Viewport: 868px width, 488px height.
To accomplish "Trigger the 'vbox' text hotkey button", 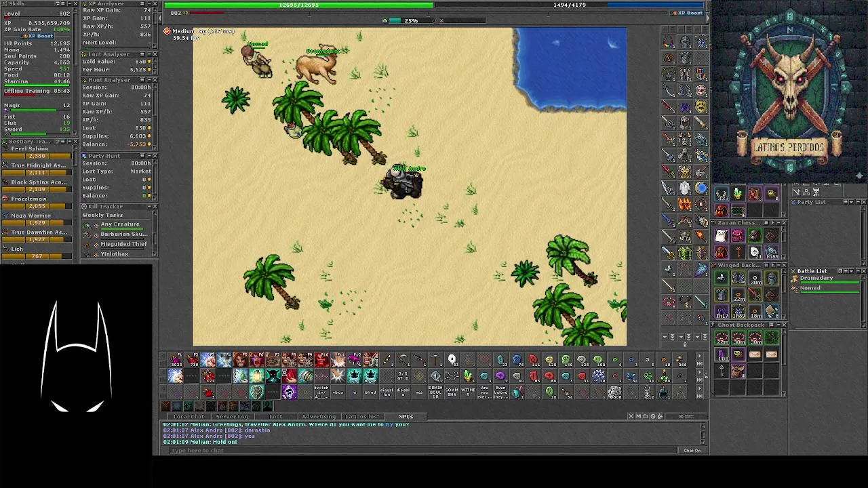I will point(338,392).
